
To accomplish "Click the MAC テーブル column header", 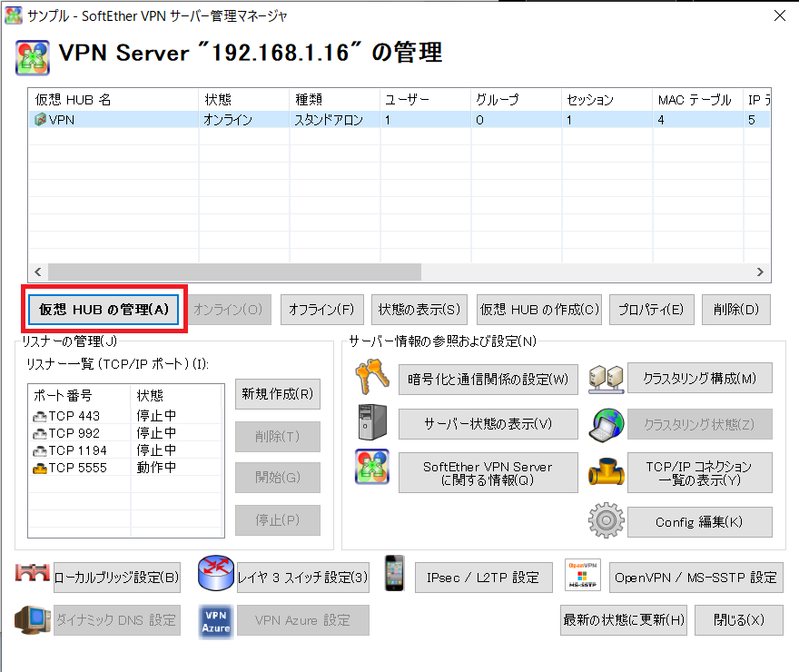I will (697, 100).
